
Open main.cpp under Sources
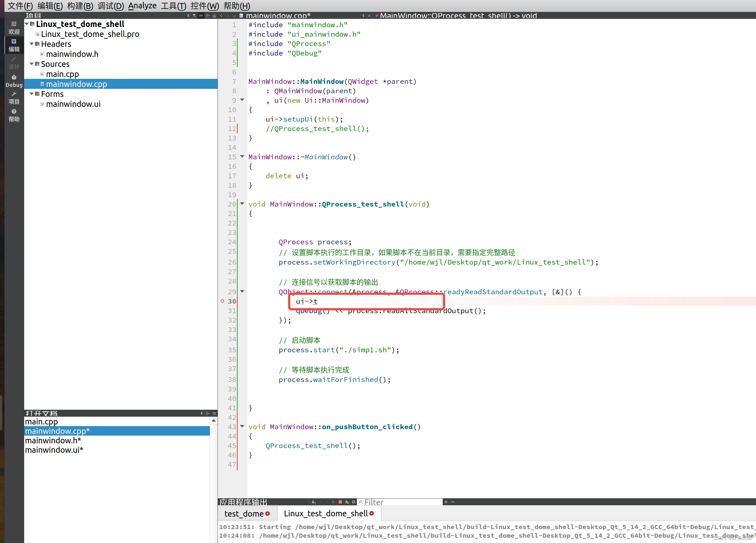(62, 74)
